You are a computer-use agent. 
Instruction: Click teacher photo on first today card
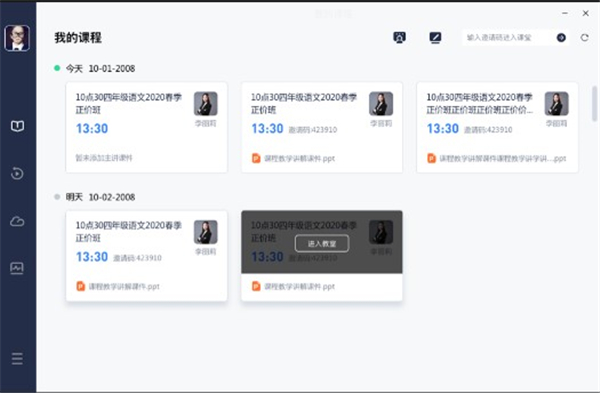[x=205, y=104]
